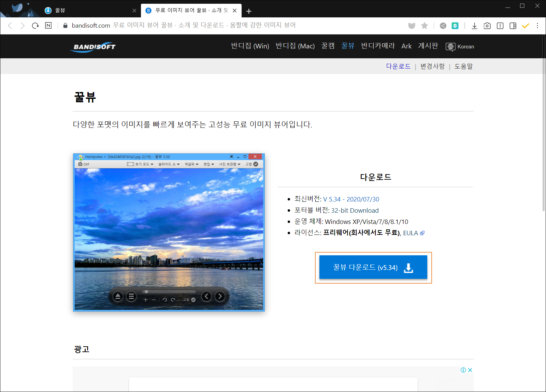The height and width of the screenshot is (392, 546).
Task: Open the 반디집 (Win) menu item
Action: [x=250, y=46]
